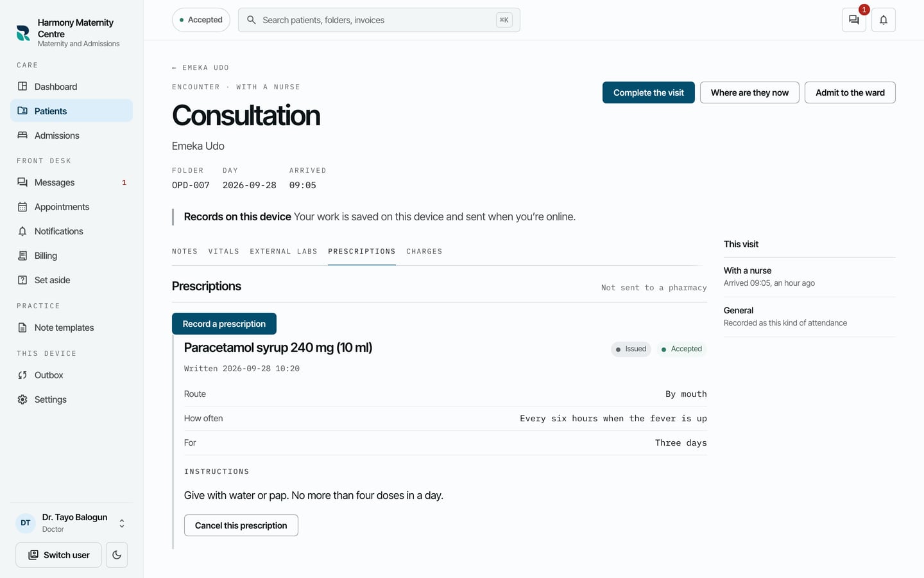Go back to Emeka Udo link
This screenshot has width=924, height=578.
tap(200, 67)
